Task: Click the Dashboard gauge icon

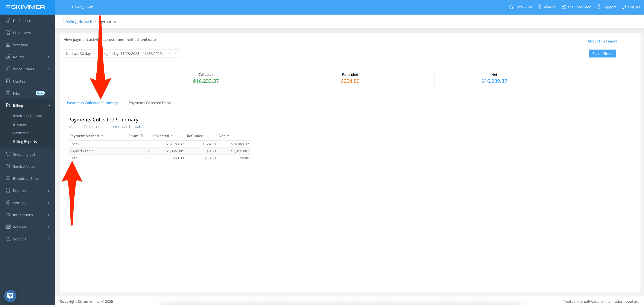Action: coord(8,20)
